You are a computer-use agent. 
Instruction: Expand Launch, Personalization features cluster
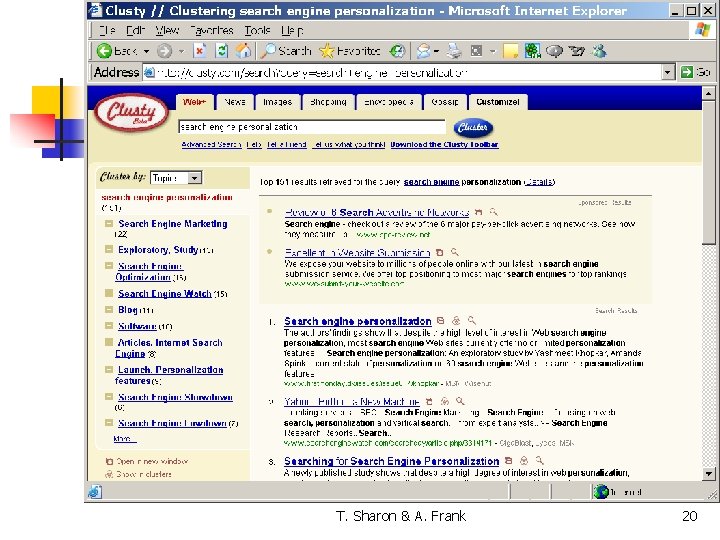[109, 369]
